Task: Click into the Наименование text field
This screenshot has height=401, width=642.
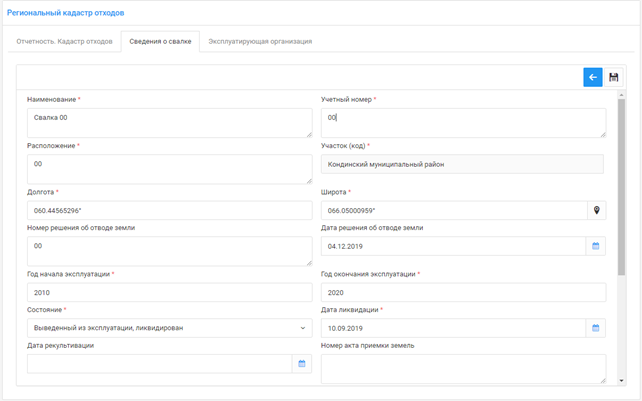Action: 168,122
